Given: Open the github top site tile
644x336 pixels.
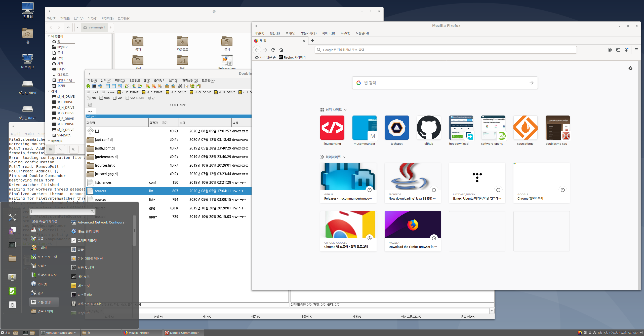Looking at the screenshot, I should (x=429, y=128).
